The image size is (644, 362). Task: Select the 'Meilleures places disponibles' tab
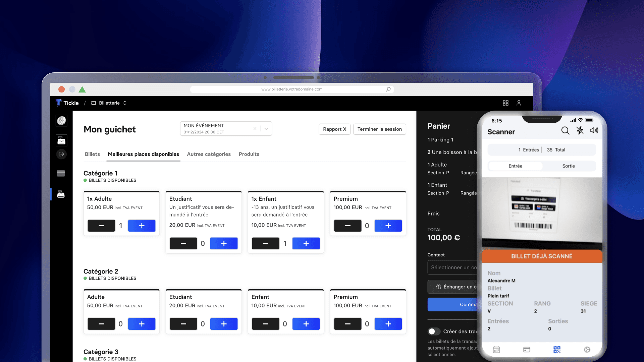(x=143, y=154)
